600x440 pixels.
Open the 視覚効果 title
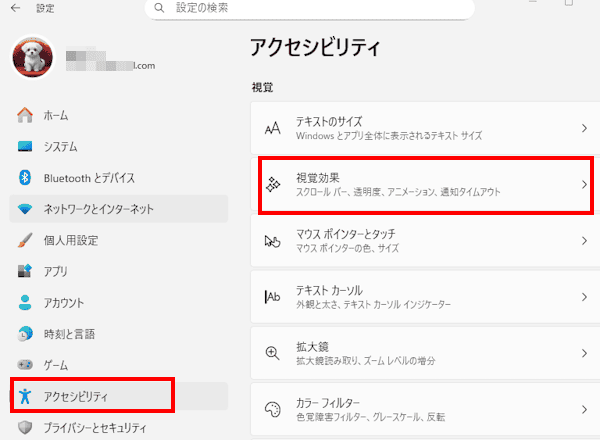(318, 178)
